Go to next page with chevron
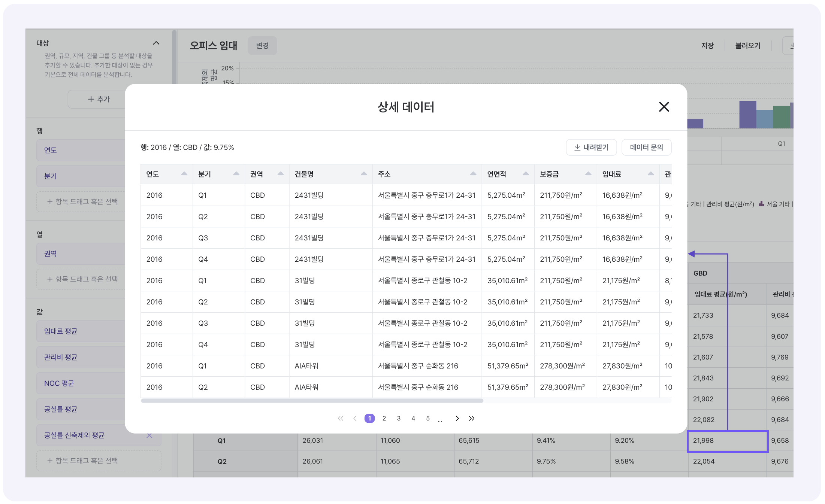The height and width of the screenshot is (504, 825). (457, 418)
